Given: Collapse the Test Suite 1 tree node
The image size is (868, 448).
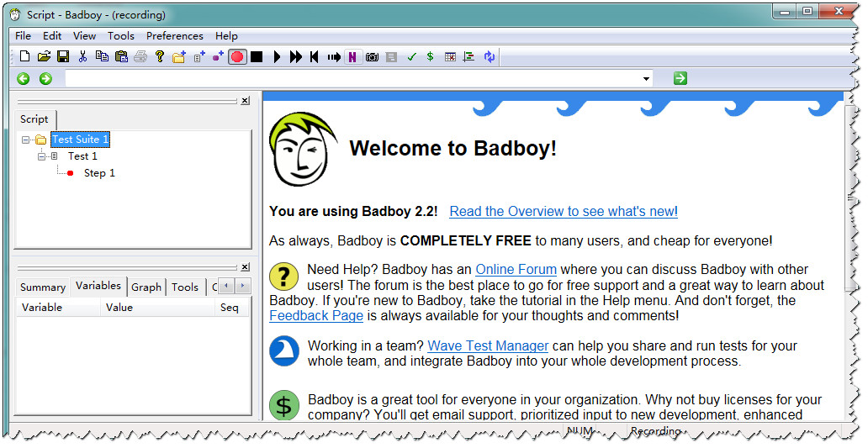Looking at the screenshot, I should 25,140.
